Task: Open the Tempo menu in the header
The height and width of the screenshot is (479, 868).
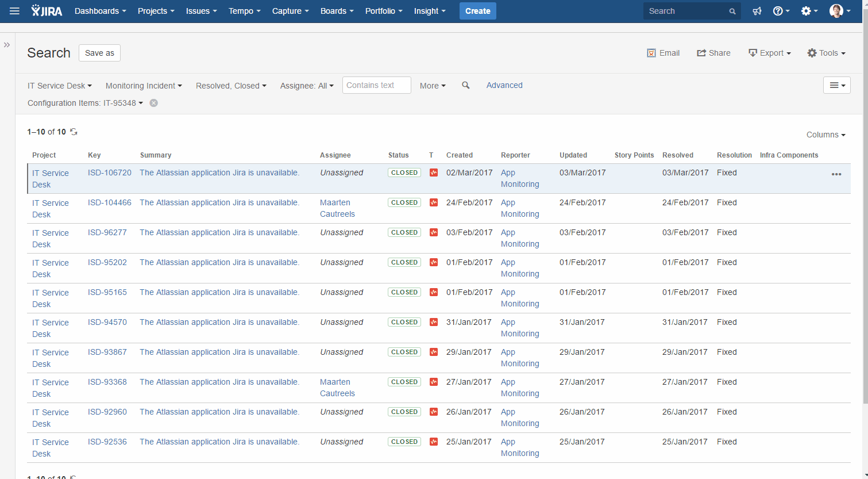Action: (245, 11)
